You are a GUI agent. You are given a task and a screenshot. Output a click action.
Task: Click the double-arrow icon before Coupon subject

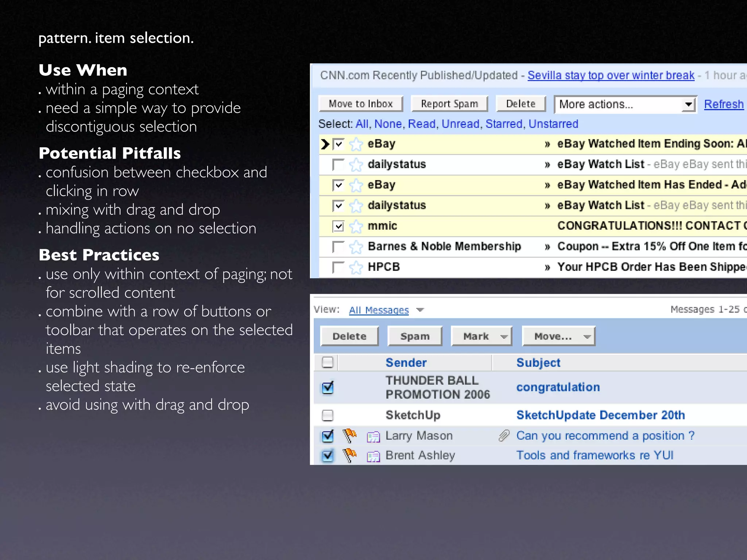[547, 247]
